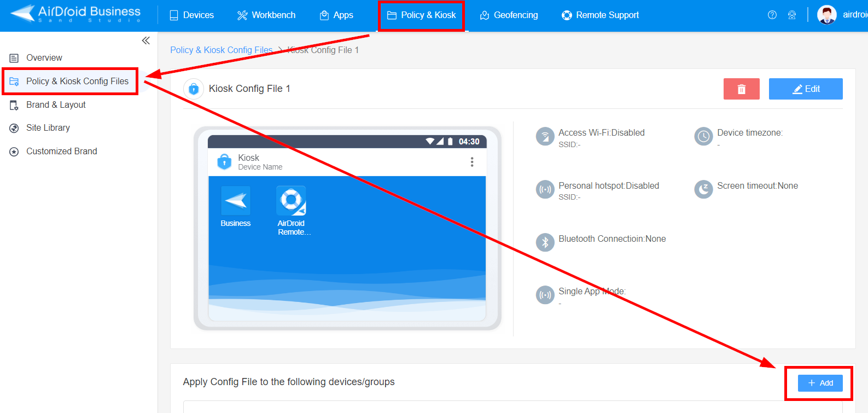The height and width of the screenshot is (413, 868).
Task: Open the Devices tab
Action: pos(191,15)
